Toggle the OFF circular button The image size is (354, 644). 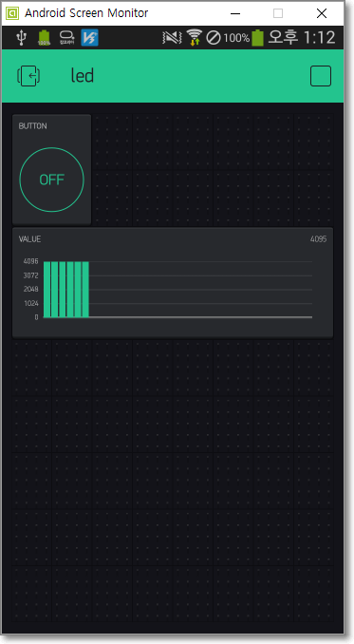pyautogui.click(x=51, y=180)
